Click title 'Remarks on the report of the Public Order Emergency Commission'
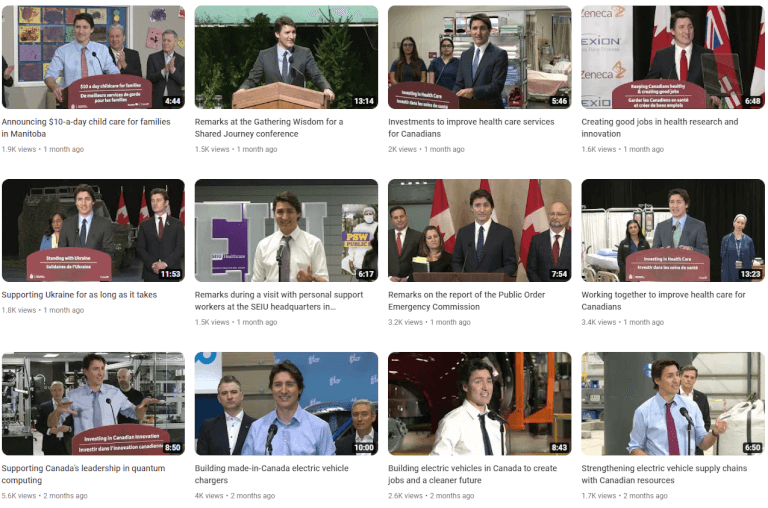The height and width of the screenshot is (508, 768). pos(466,301)
